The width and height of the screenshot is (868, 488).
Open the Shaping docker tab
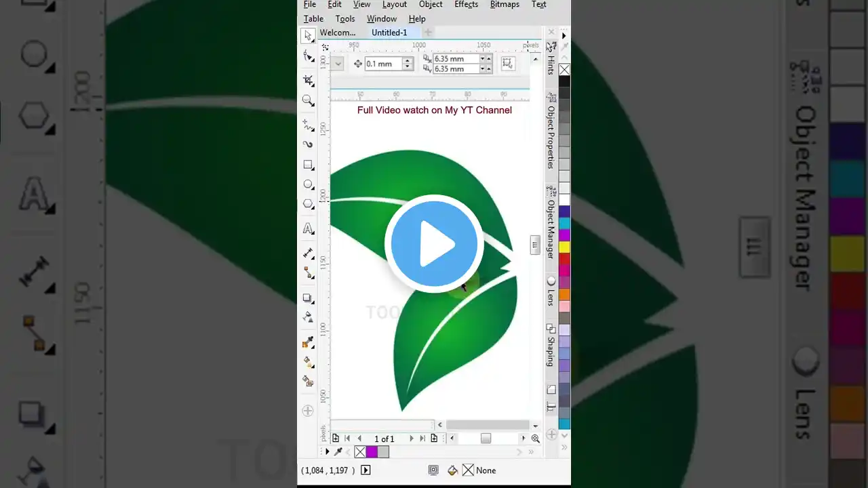point(551,344)
